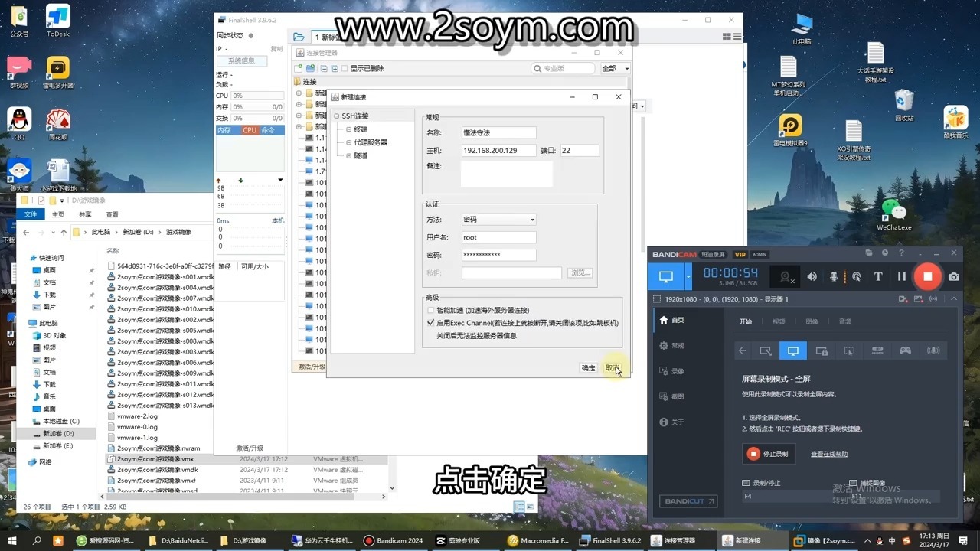Open Bandicam 关于 section
This screenshot has width=980, height=551.
tap(672, 422)
